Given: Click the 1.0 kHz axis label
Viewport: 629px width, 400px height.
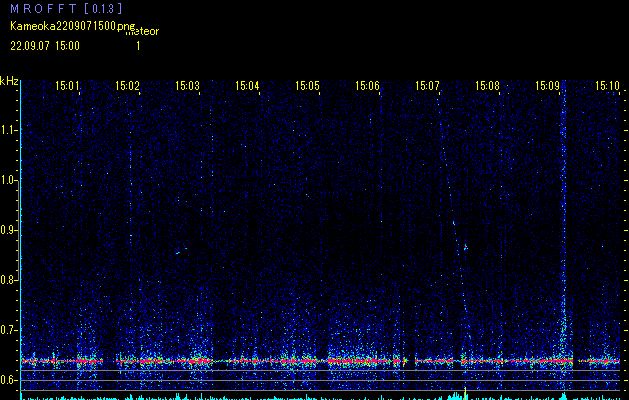Looking at the screenshot, I should 8,180.
